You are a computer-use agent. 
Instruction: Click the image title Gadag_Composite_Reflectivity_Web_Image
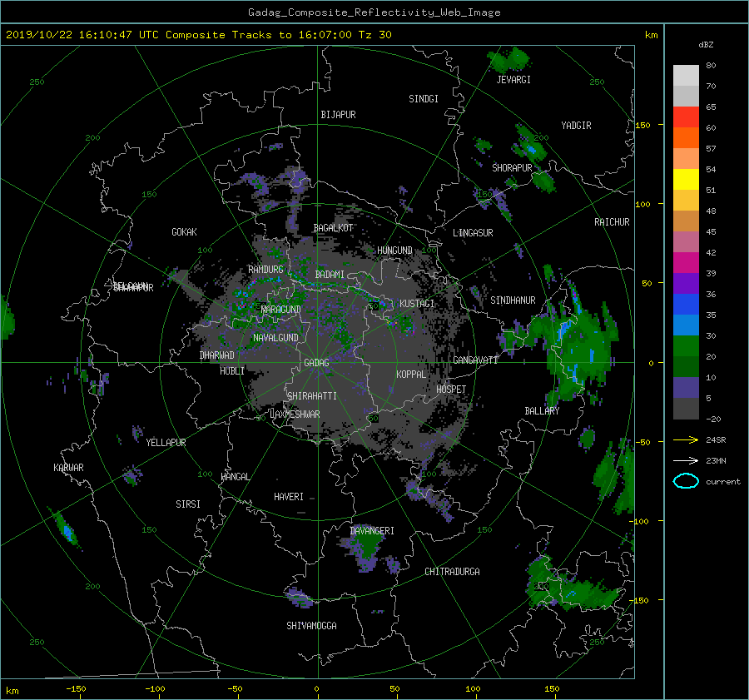pyautogui.click(x=374, y=12)
